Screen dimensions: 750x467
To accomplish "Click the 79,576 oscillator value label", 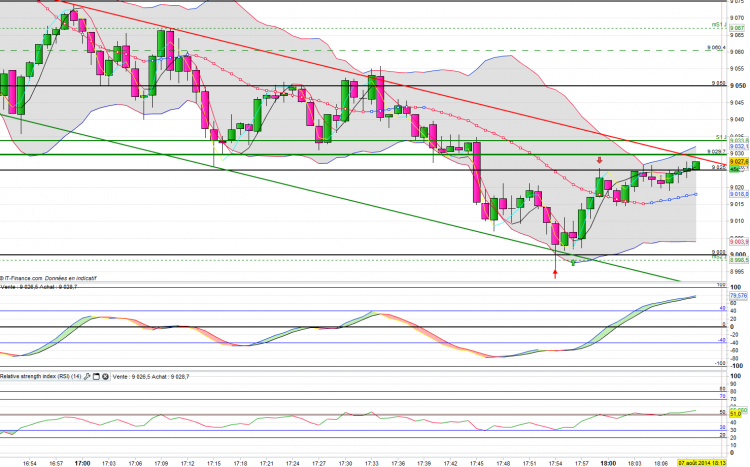I will click(x=739, y=296).
